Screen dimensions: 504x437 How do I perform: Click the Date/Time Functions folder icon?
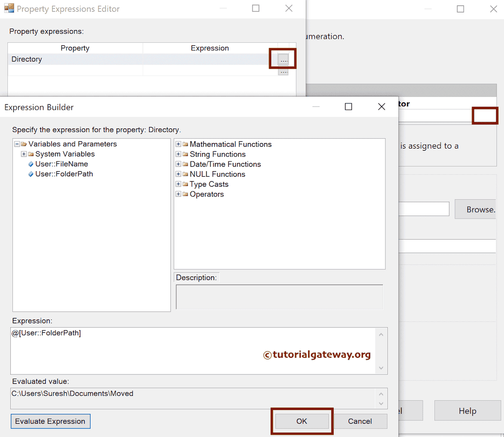click(x=185, y=164)
